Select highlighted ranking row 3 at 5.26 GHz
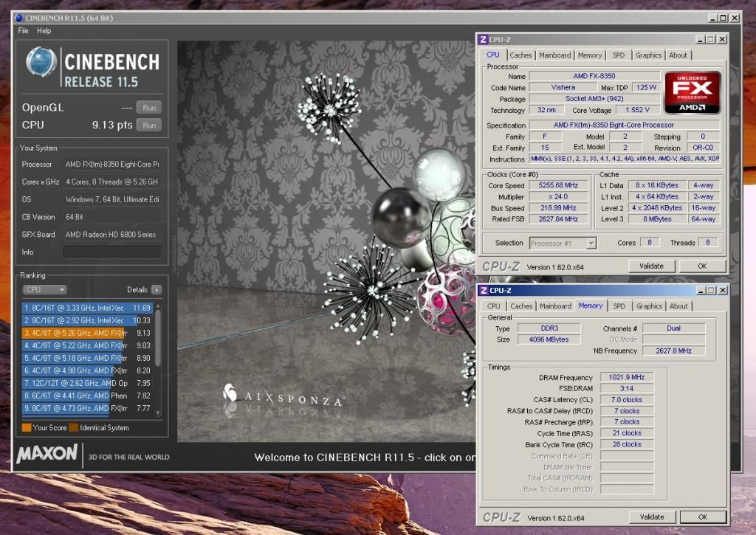Image resolution: width=756 pixels, height=535 pixels. (87, 333)
